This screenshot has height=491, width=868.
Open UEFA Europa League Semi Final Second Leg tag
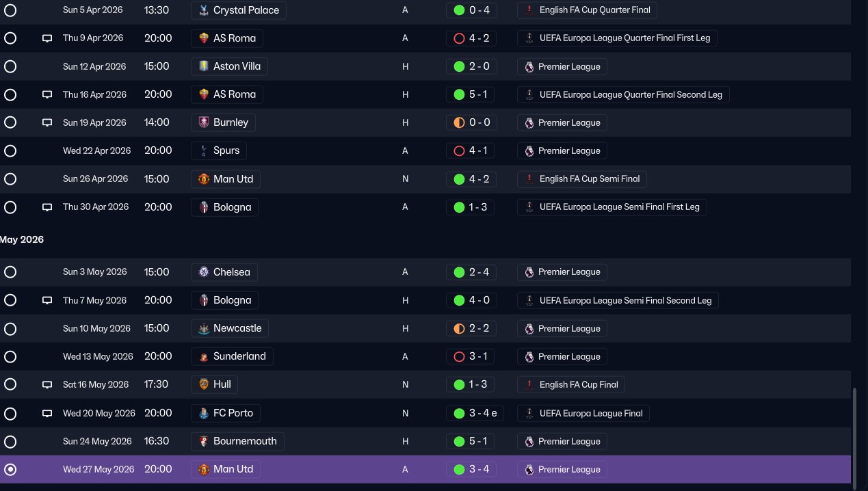[618, 300]
